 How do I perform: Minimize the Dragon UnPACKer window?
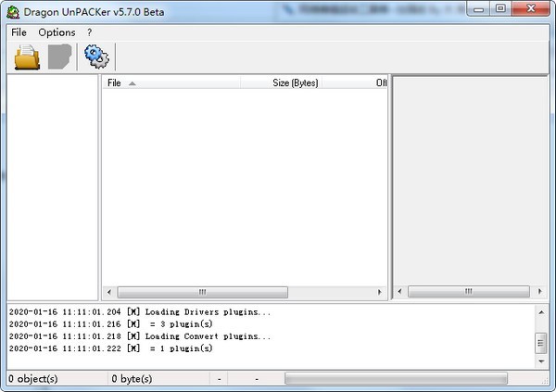click(x=478, y=8)
